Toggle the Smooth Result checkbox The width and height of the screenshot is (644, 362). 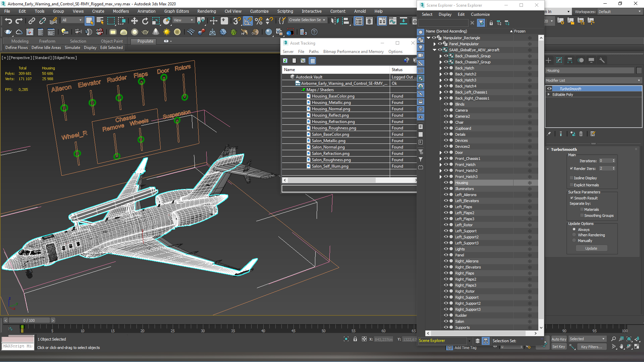[572, 198]
